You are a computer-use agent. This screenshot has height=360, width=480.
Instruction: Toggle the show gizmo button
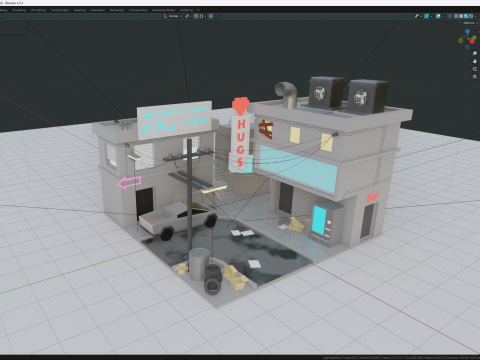[426, 16]
